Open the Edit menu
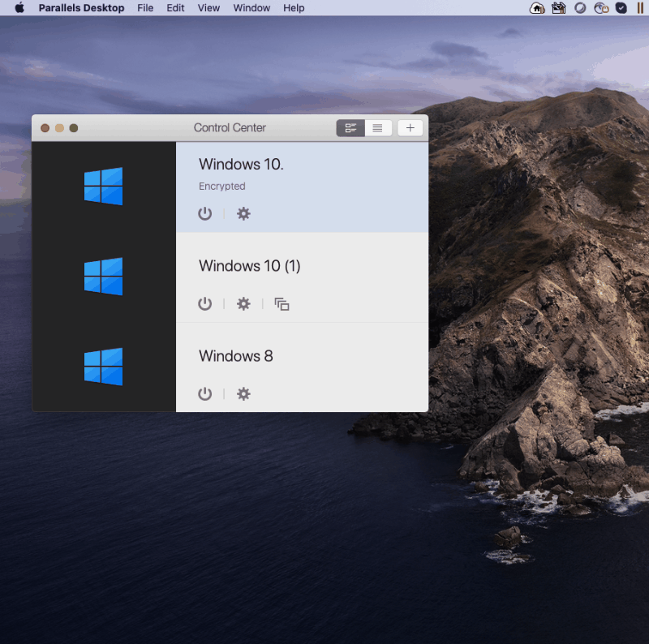Viewport: 649px width, 644px height. coord(175,8)
